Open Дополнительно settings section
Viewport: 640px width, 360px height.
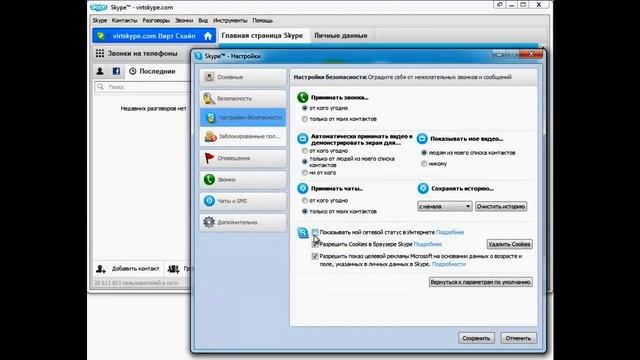point(243,222)
